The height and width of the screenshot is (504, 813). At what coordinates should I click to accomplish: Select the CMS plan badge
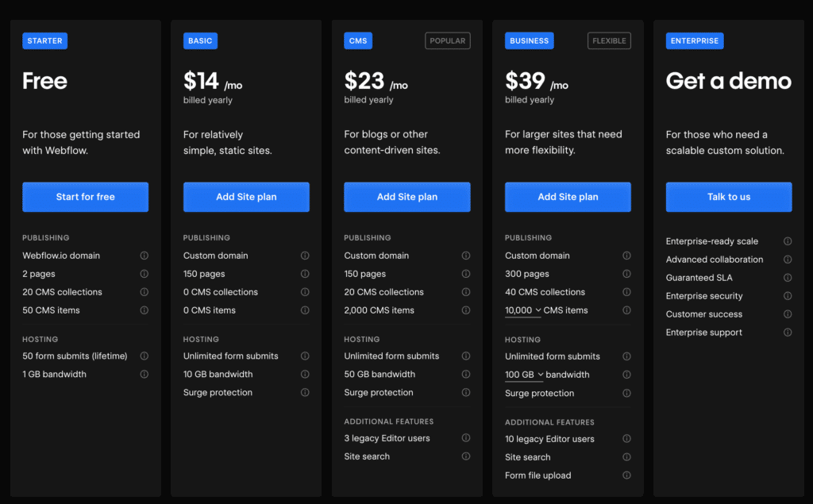pos(358,40)
